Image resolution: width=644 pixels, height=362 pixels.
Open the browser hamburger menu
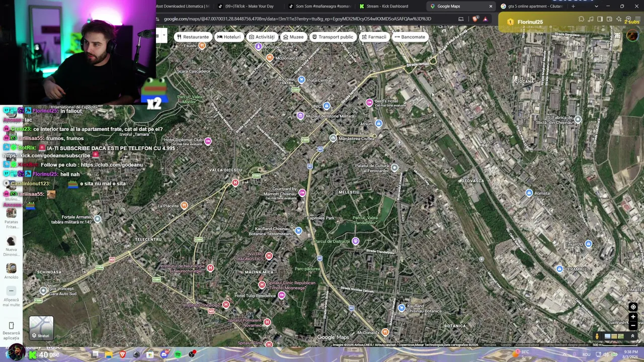[637, 19]
